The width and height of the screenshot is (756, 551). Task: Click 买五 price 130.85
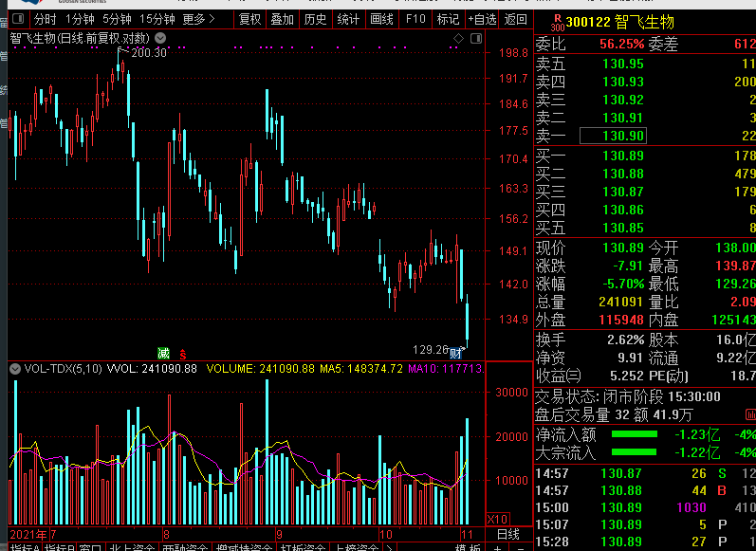coord(623,228)
